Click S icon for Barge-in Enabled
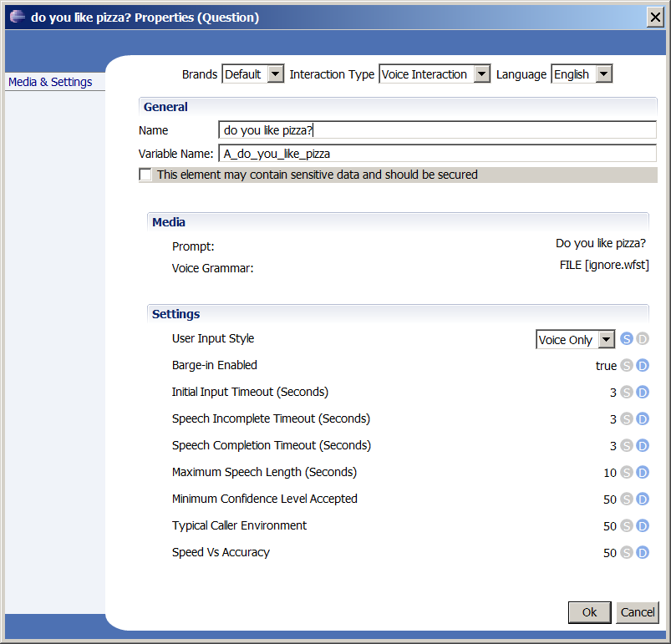The image size is (671, 644). point(627,366)
